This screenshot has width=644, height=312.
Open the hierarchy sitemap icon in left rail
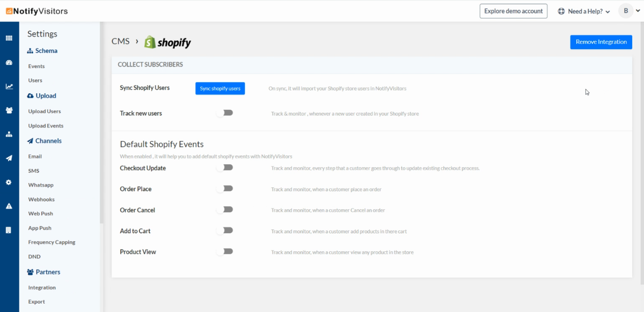9,134
